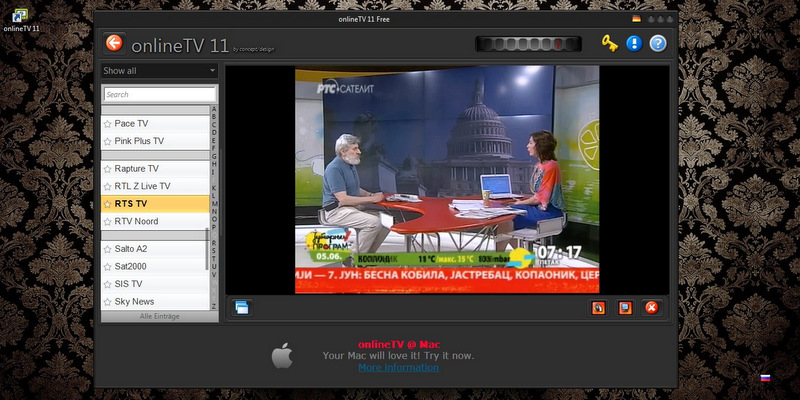Favorite Pink Plus TV with its star
The height and width of the screenshot is (400, 800).
tap(107, 141)
